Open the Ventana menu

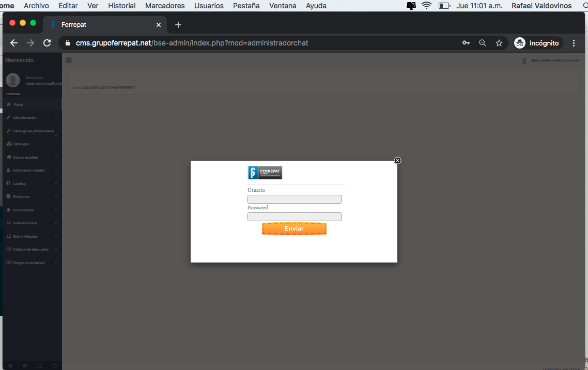tap(283, 6)
